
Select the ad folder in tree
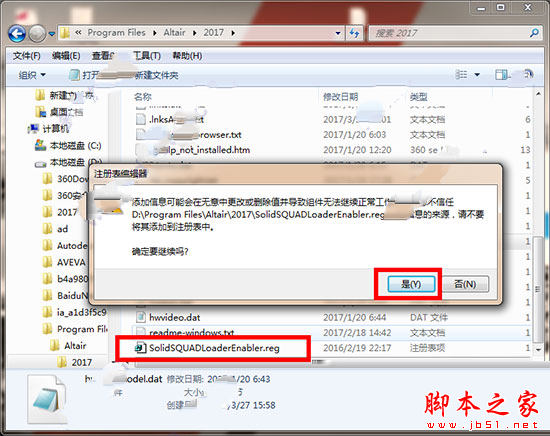tap(62, 229)
